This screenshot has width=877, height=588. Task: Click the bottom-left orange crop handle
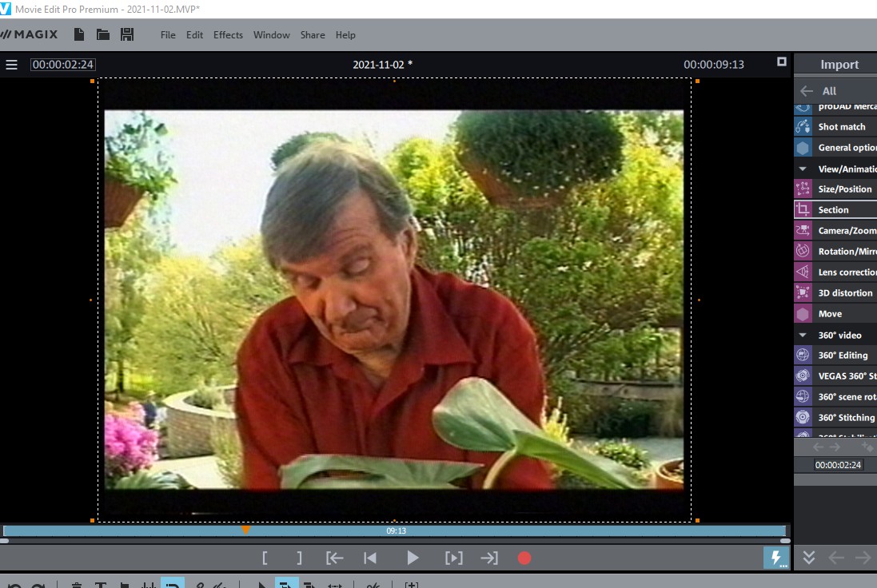(92, 520)
